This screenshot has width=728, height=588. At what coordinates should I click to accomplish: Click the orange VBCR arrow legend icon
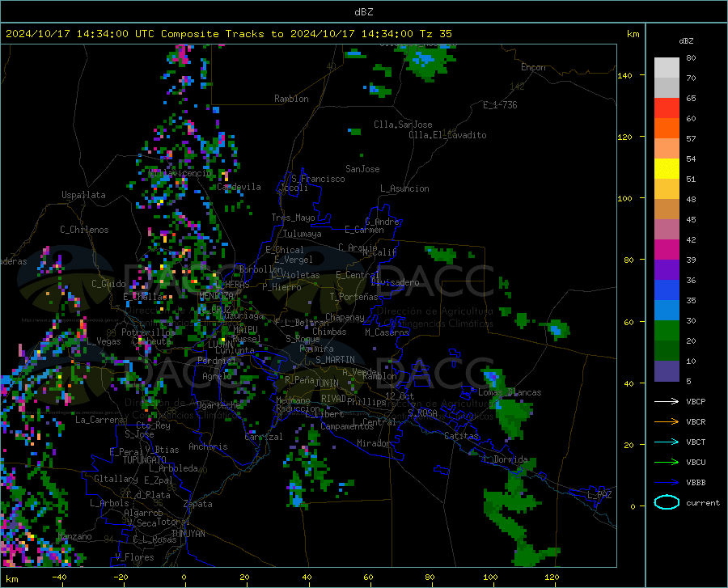pyautogui.click(x=667, y=422)
